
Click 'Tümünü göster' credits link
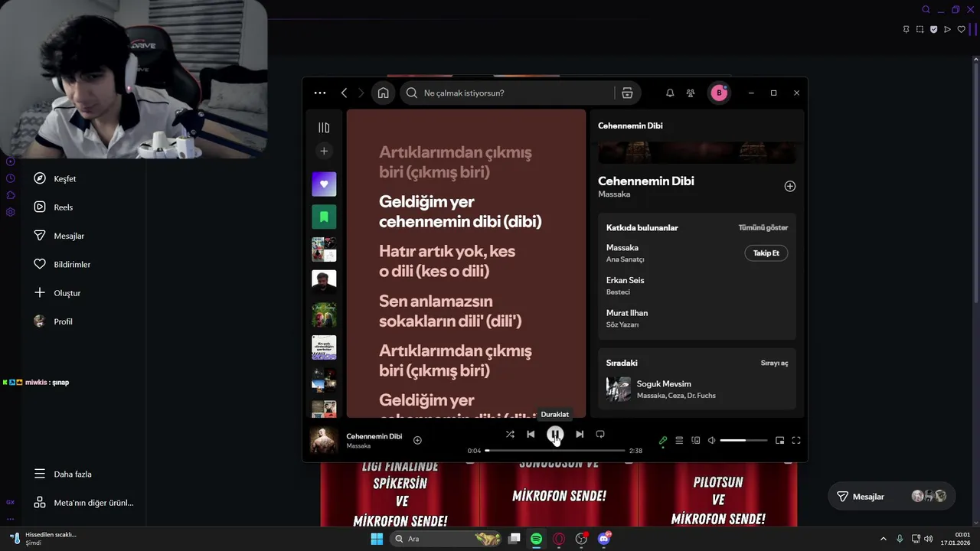pyautogui.click(x=763, y=227)
